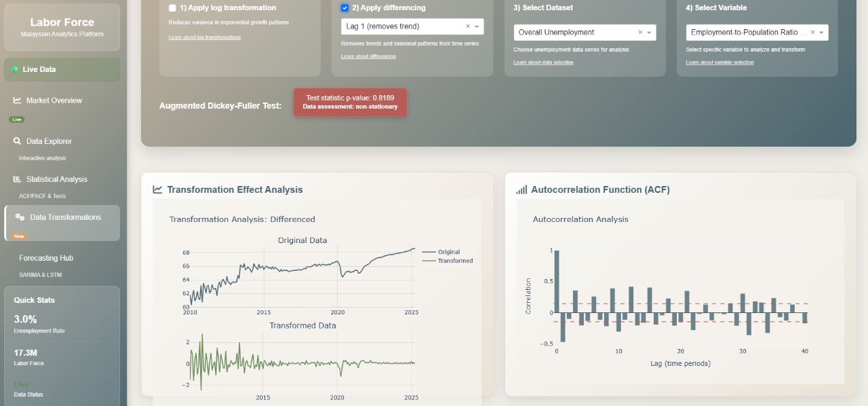
Task: Click the Market Overview chart icon
Action: click(17, 100)
